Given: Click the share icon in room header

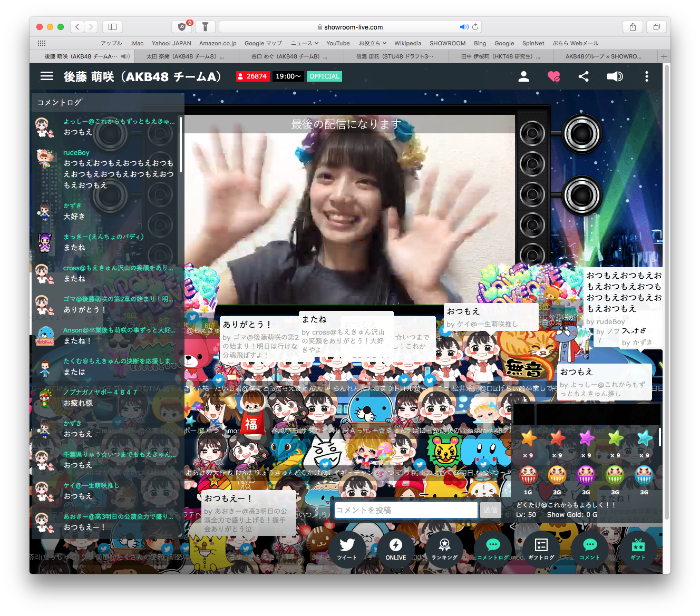Looking at the screenshot, I should [x=584, y=76].
